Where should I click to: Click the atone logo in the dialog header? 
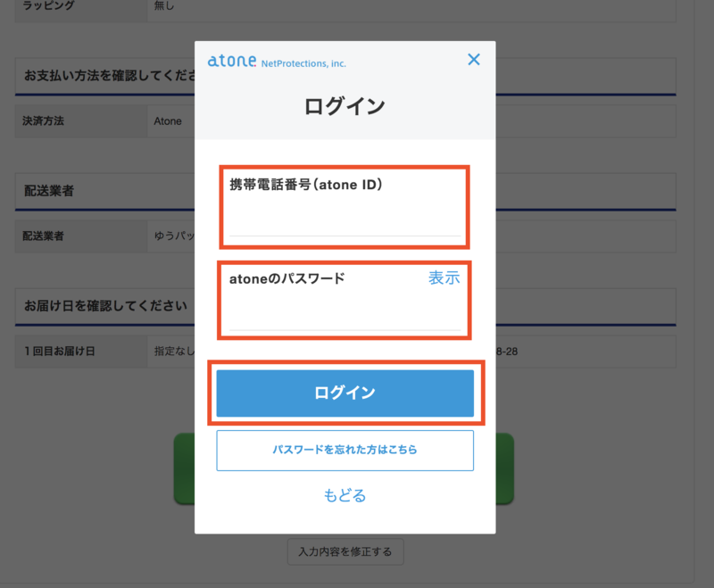234,62
